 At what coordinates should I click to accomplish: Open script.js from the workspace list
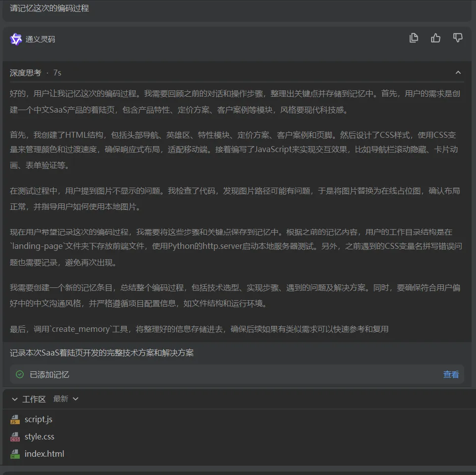(39, 420)
